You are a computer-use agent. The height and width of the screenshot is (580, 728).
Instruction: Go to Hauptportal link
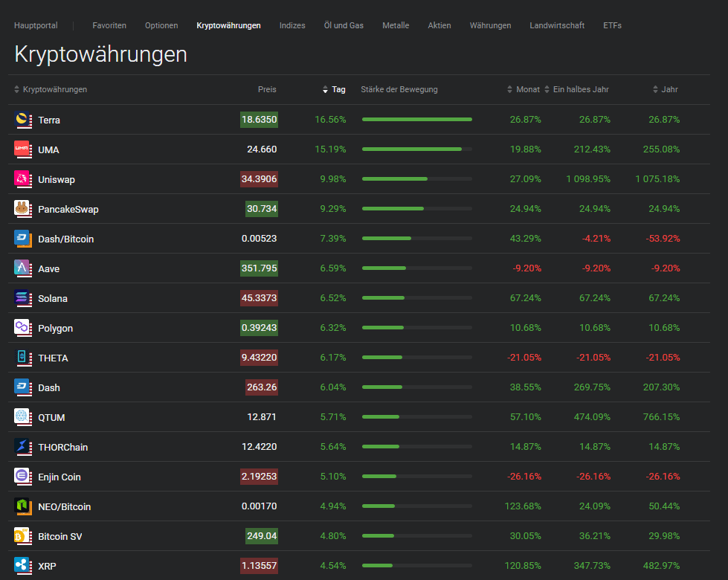coord(36,25)
